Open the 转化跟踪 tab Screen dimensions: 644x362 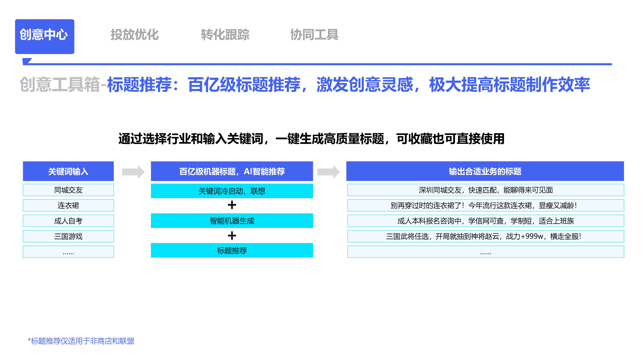[225, 34]
